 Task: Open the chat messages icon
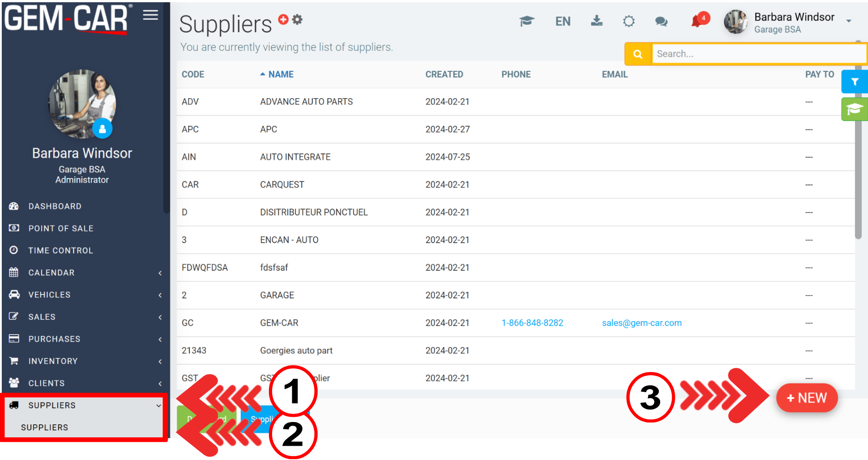tap(661, 21)
